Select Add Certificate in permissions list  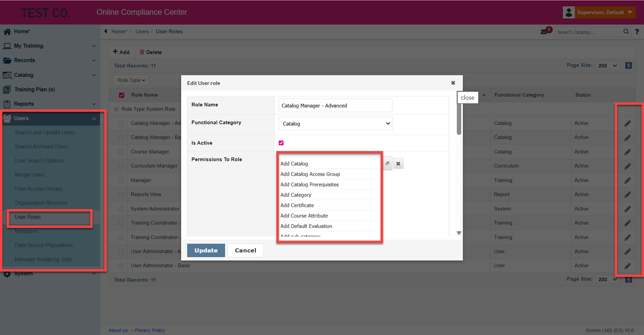(297, 205)
